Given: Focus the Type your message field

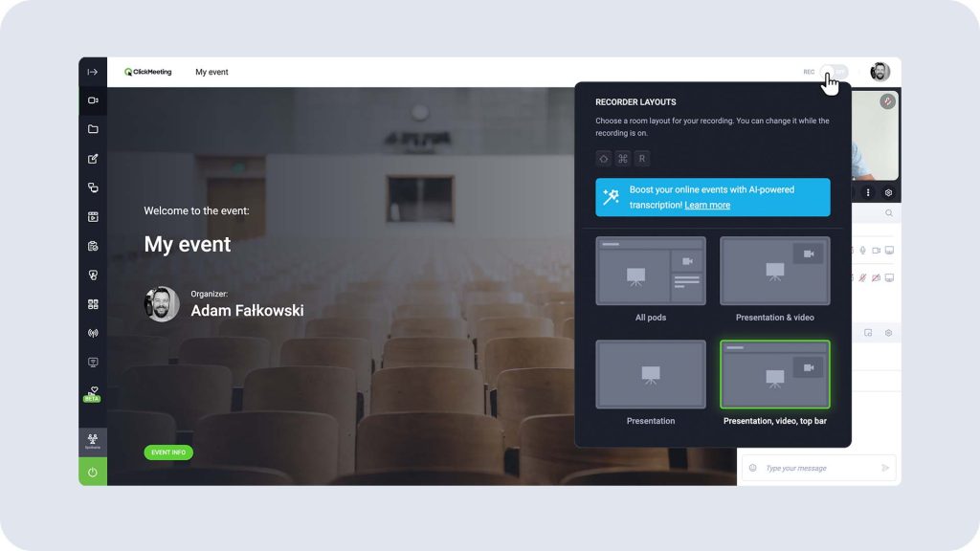Looking at the screenshot, I should click(819, 468).
